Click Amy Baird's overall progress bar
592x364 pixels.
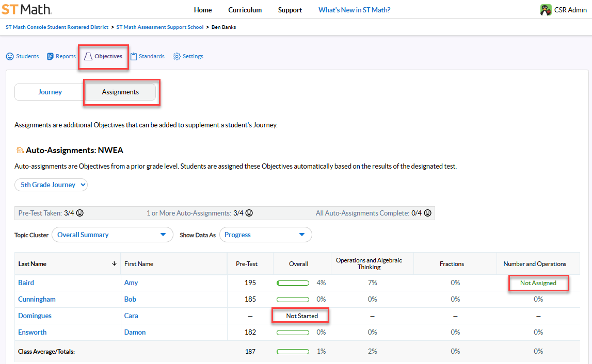tap(293, 283)
